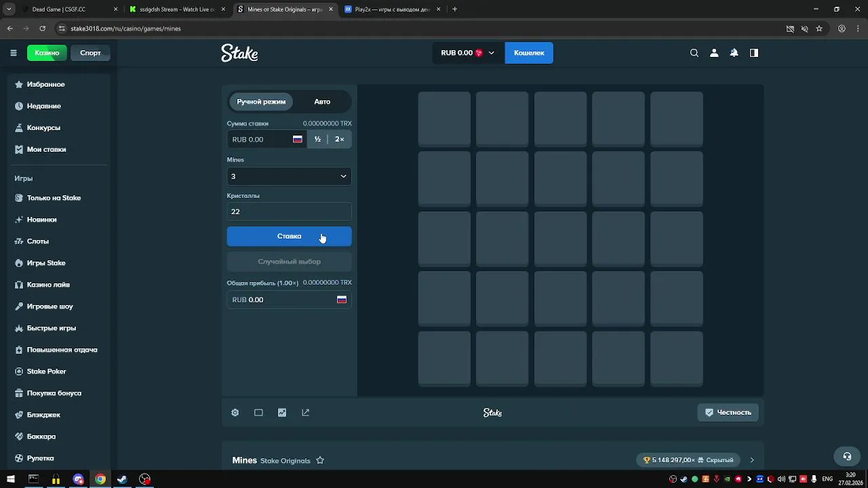This screenshot has width=868, height=488.
Task: Open Stake Poker in sidebar
Action: tap(46, 371)
